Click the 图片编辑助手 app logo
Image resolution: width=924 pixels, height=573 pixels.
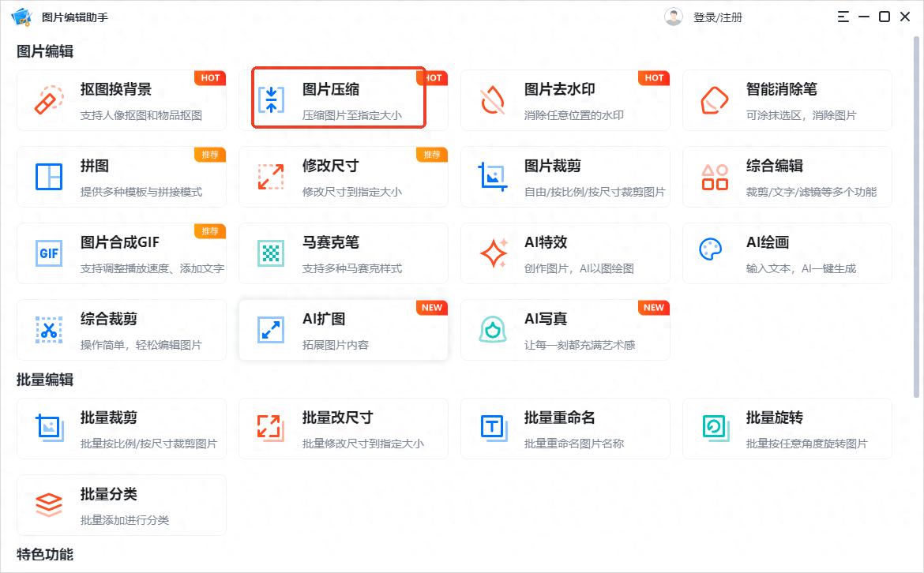(22, 17)
